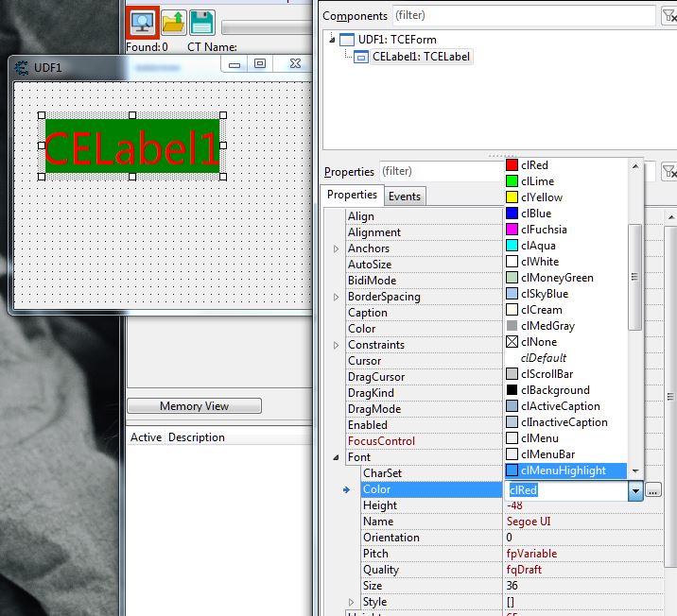Choose clActiveCaption from the color list
The image size is (677, 616).
point(565,406)
